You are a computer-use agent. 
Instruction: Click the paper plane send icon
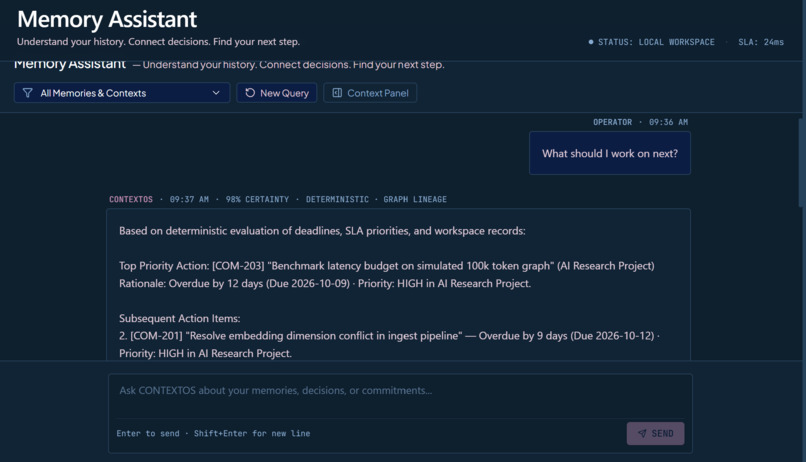642,433
